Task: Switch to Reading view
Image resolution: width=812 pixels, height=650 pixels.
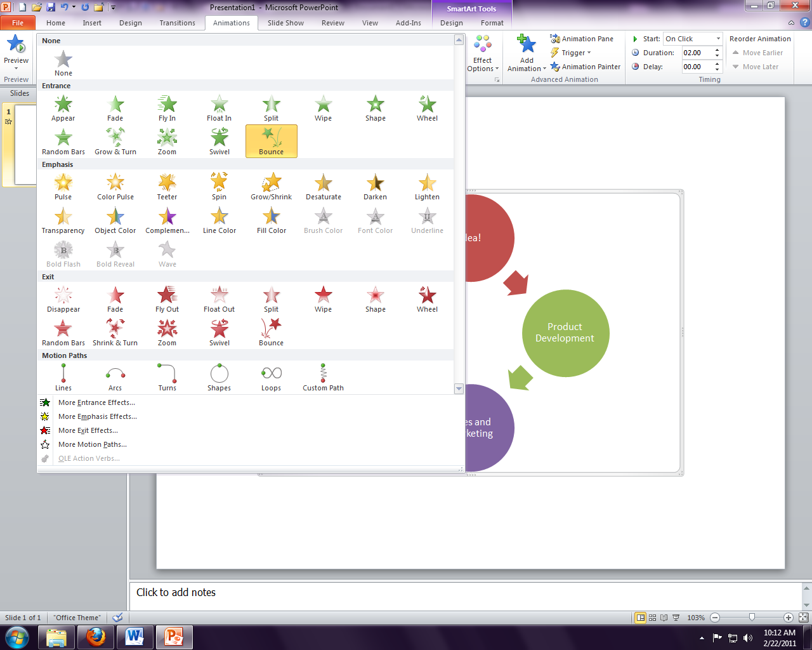Action: (664, 618)
